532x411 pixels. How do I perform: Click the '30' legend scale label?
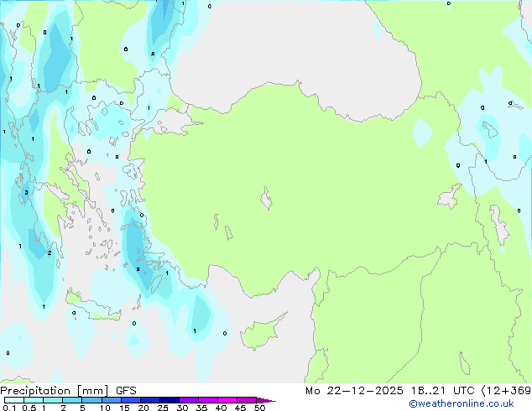tap(182, 408)
